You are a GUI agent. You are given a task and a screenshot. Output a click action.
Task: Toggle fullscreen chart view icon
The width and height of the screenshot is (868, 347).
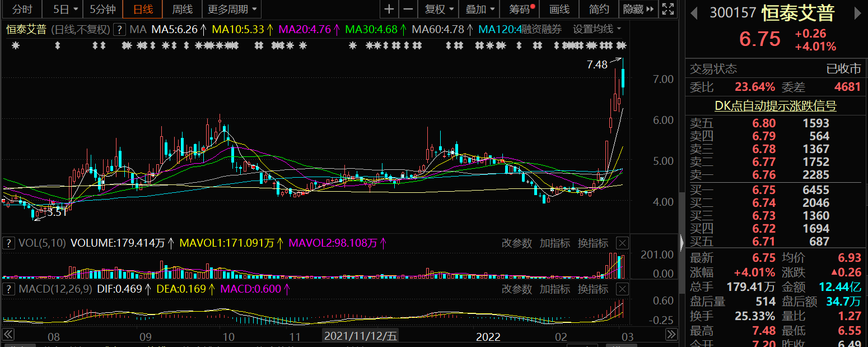[668, 9]
